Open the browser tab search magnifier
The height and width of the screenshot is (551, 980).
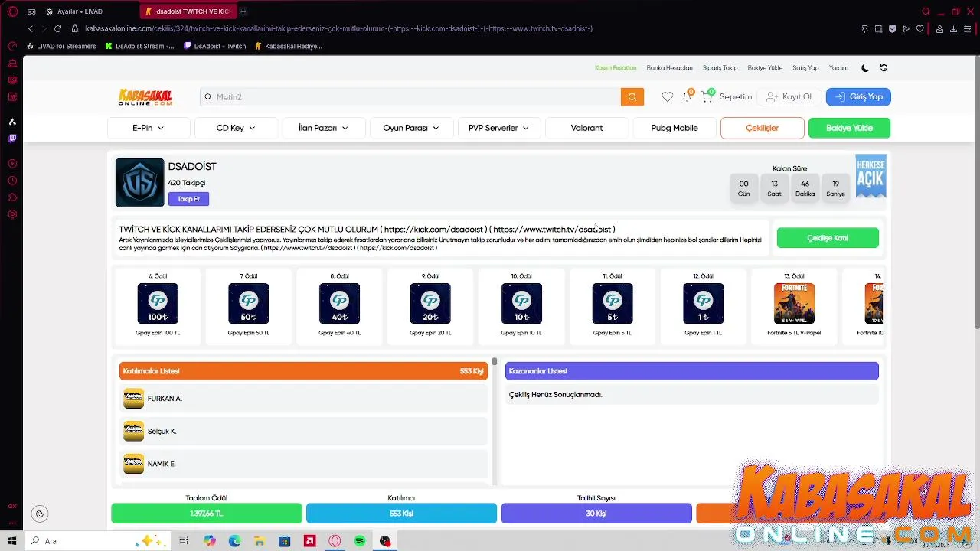[926, 11]
